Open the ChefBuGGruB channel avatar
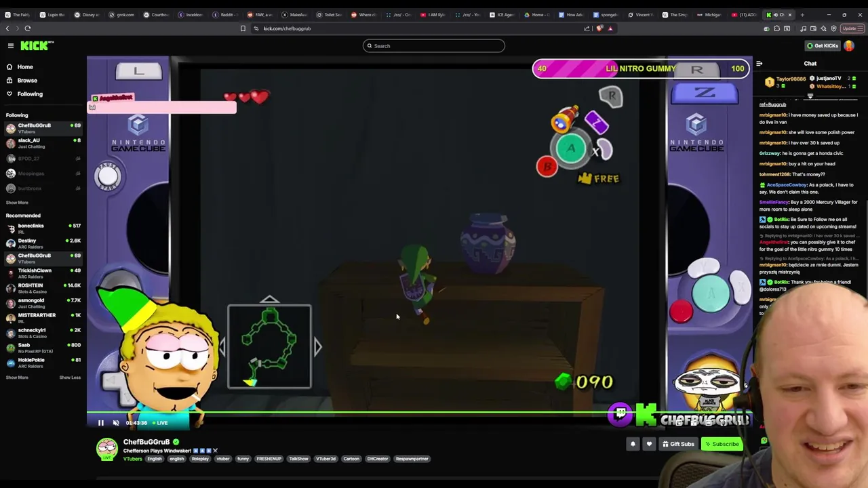 [x=106, y=449]
